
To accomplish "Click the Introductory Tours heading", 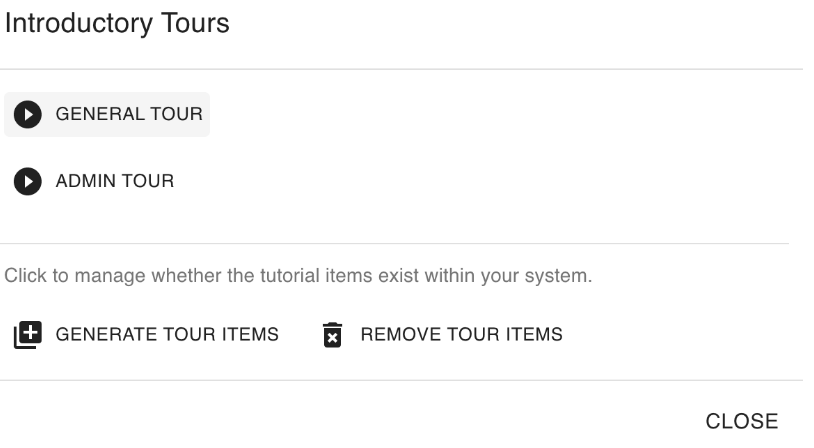I will 117,24.
